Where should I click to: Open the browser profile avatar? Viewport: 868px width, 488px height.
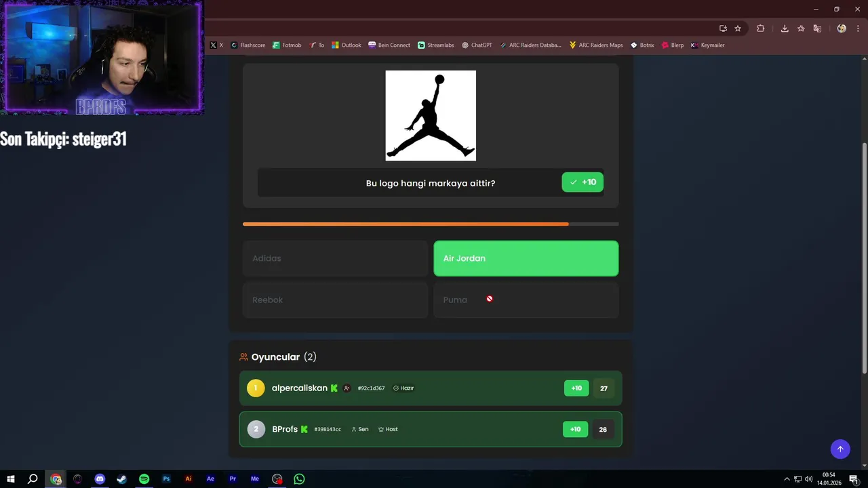(x=842, y=28)
